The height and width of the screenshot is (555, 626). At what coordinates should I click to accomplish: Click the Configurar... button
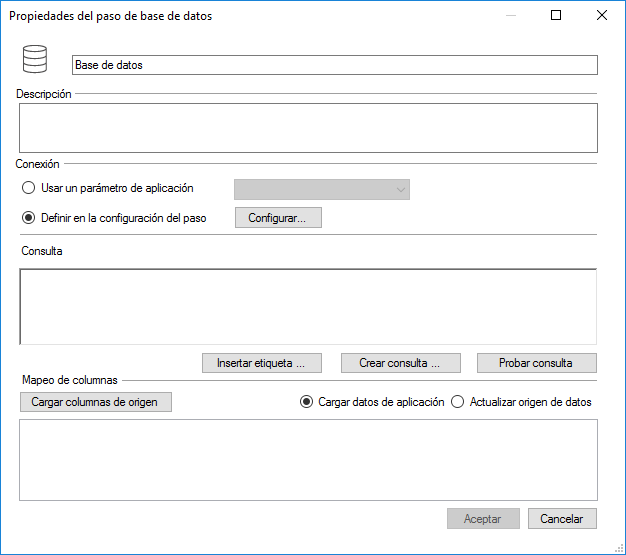[x=278, y=218]
